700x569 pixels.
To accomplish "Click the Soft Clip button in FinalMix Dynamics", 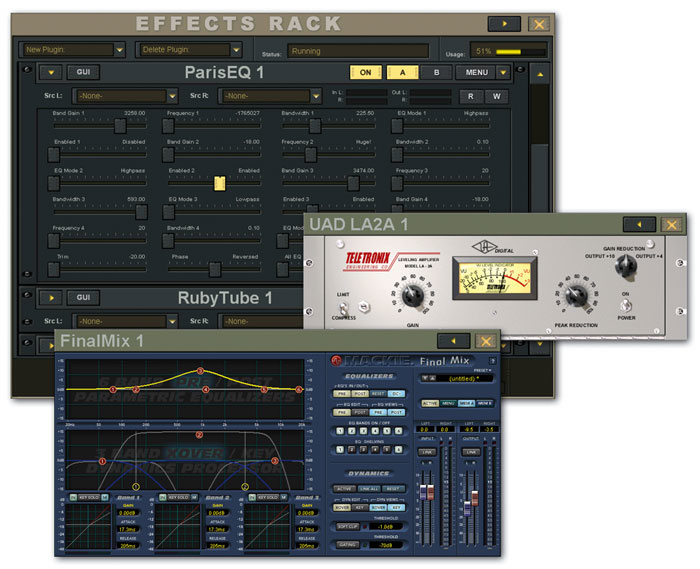I will pyautogui.click(x=349, y=526).
